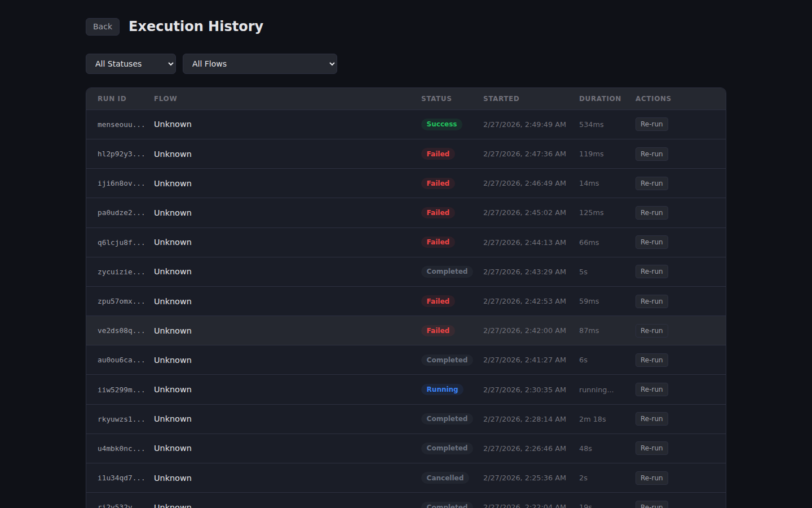Open the All Statuses dropdown

click(130, 64)
